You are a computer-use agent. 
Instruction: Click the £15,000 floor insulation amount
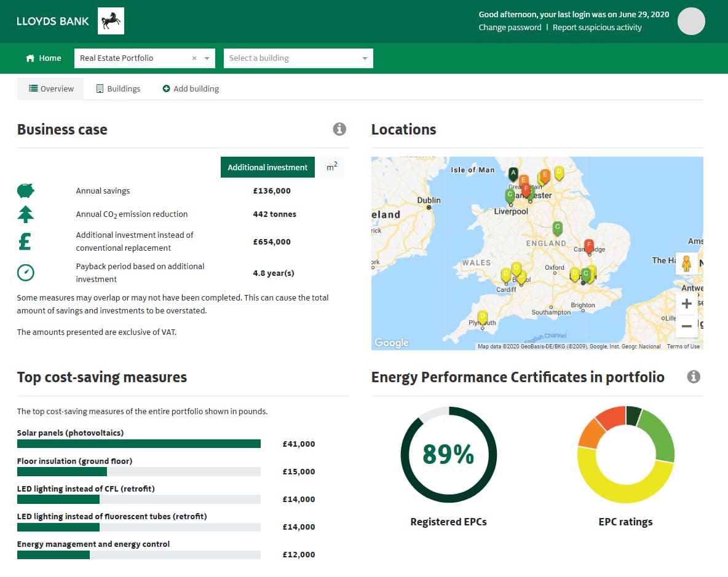(299, 472)
